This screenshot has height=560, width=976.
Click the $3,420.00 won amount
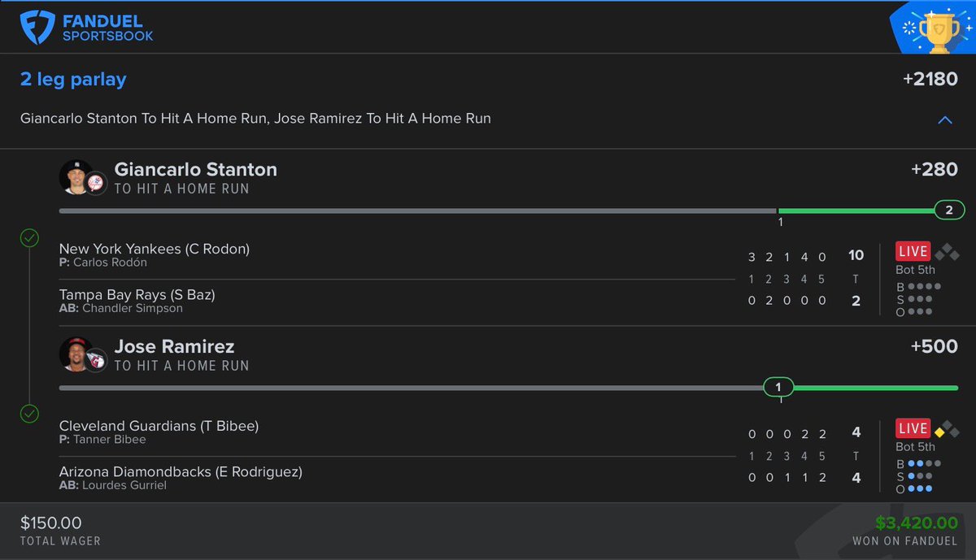917,523
